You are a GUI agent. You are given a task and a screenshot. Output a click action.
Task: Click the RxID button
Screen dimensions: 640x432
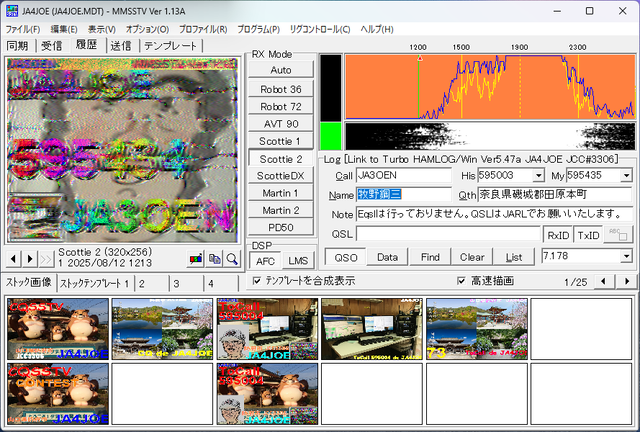[x=558, y=235]
